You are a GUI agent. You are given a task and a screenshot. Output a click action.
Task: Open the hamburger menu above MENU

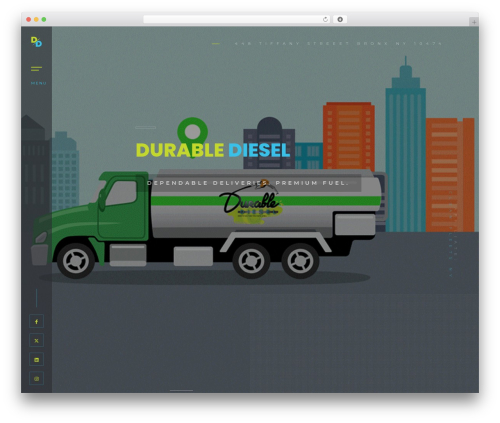click(36, 69)
